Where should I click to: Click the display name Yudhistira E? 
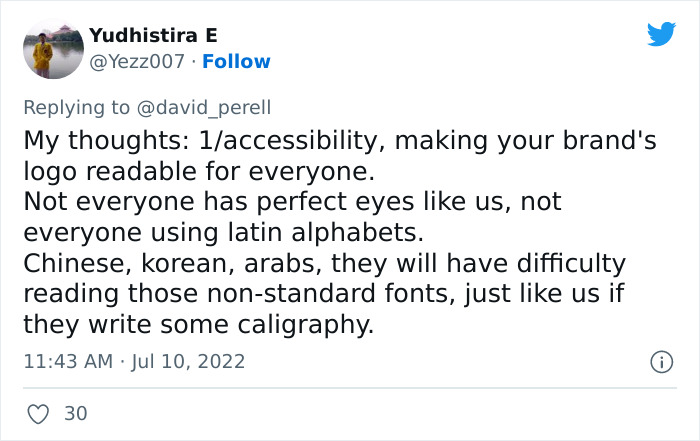pos(153,36)
